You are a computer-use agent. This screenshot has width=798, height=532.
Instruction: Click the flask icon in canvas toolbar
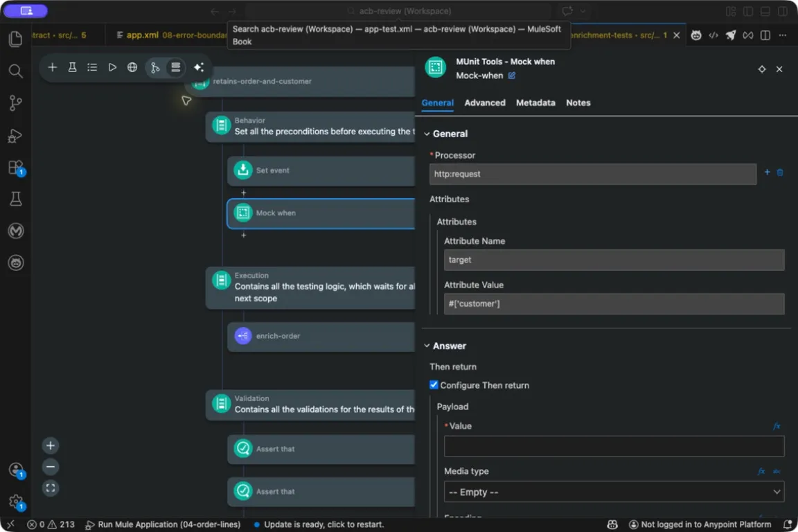click(72, 67)
